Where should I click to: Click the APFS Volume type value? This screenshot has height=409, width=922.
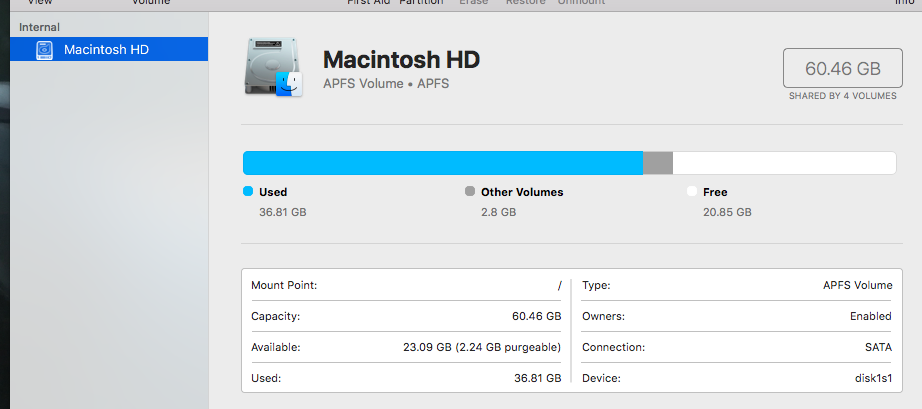click(x=858, y=286)
